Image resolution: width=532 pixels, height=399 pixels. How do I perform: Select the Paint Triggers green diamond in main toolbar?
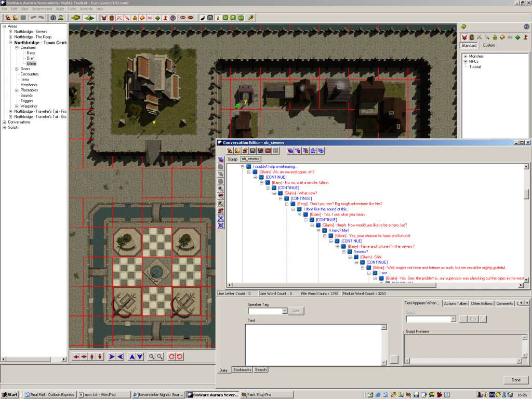pos(158,18)
